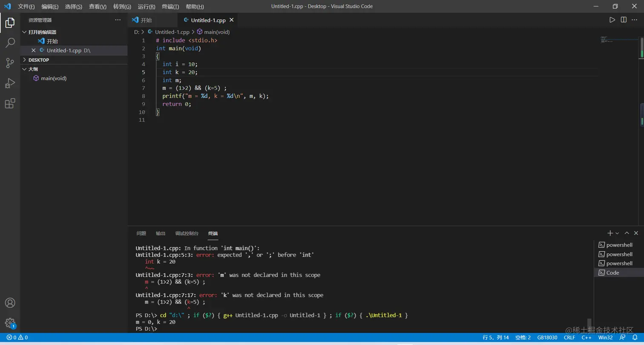Click the terminal scrollbar thumb
The image size is (644, 345).
pyautogui.click(x=589, y=325)
